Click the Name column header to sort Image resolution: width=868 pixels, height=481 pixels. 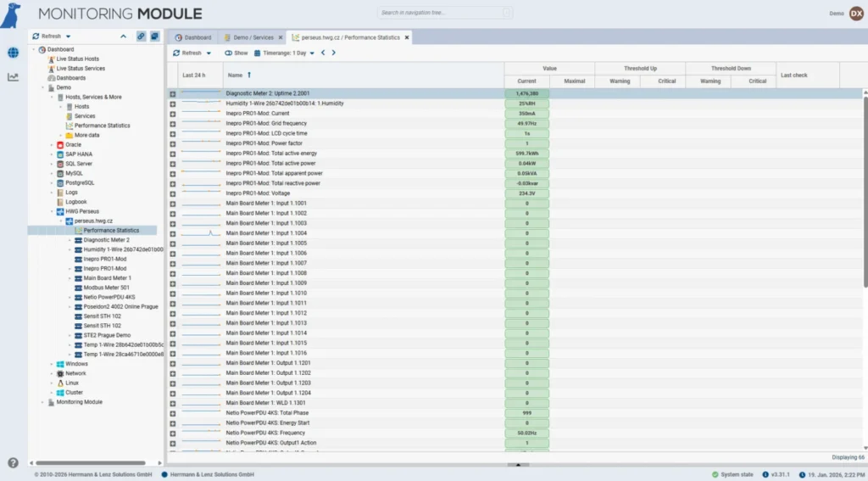(x=236, y=75)
